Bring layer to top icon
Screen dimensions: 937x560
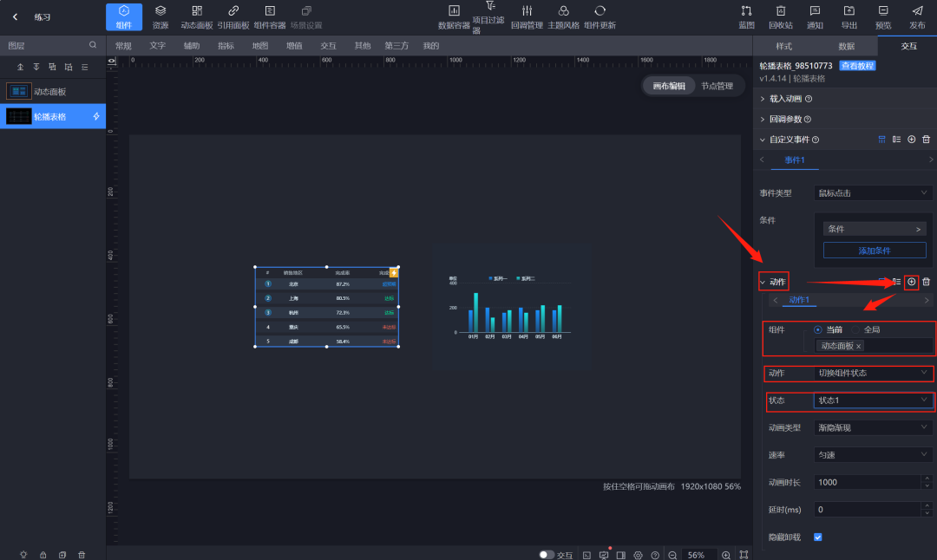[20, 67]
